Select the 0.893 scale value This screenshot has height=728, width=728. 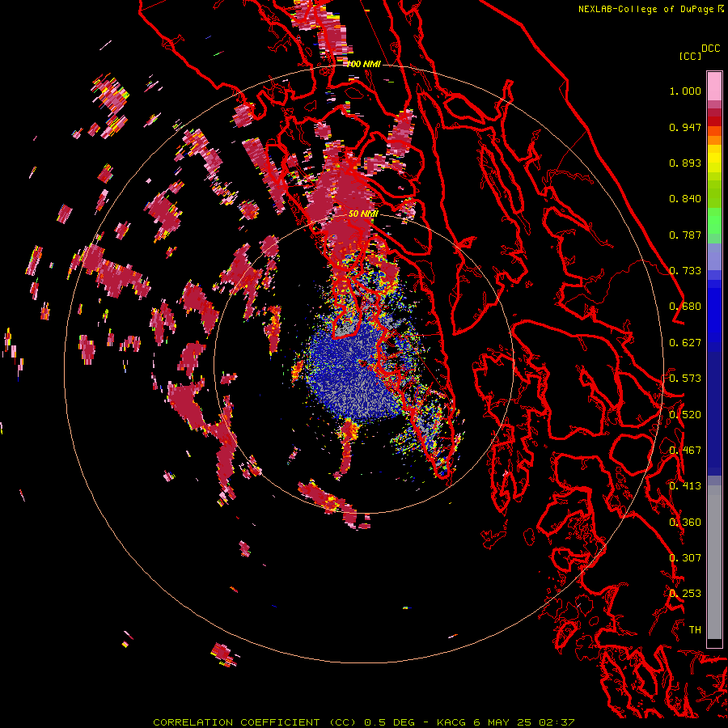click(685, 163)
